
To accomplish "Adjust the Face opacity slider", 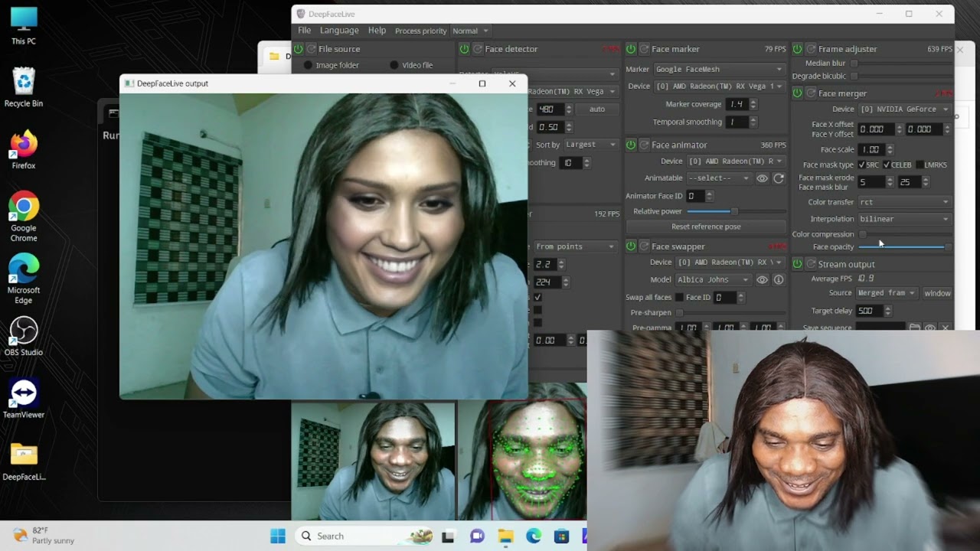I will point(904,247).
